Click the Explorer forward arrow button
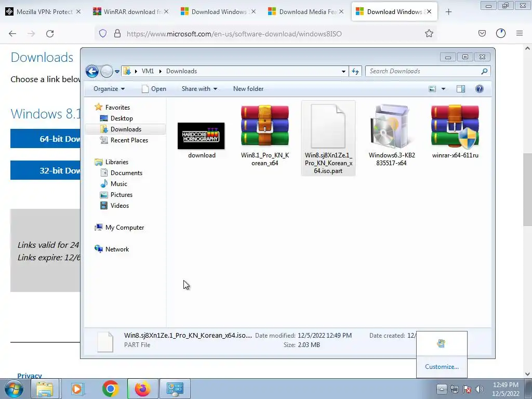This screenshot has width=532, height=399. coord(107,71)
